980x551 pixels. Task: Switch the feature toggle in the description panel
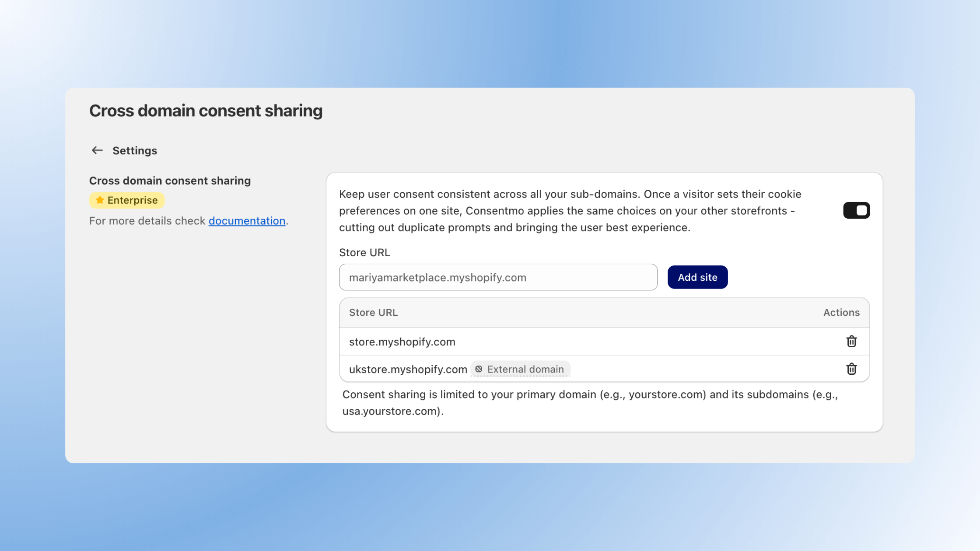tap(856, 210)
